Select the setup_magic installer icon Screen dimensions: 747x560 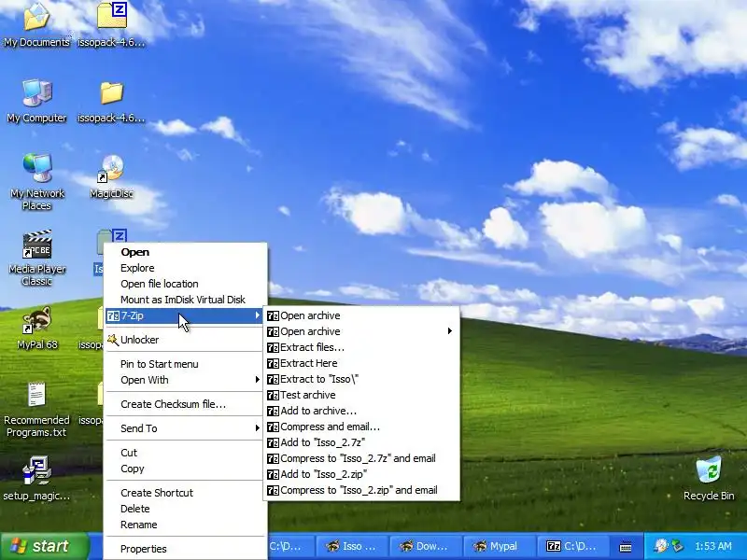click(36, 478)
